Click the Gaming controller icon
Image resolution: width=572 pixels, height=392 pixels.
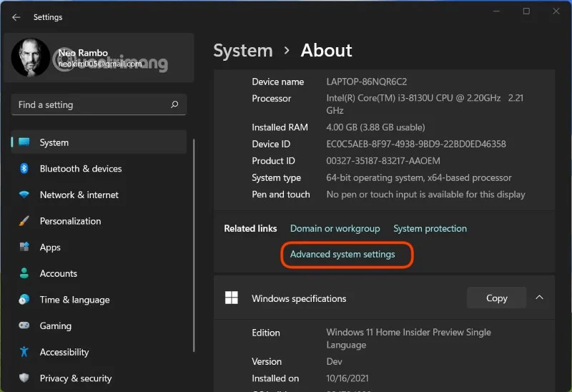click(x=24, y=325)
